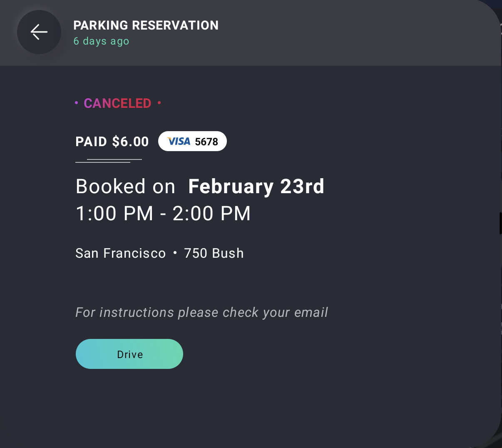Go back using the arrow button
The image size is (502, 448).
point(39,32)
